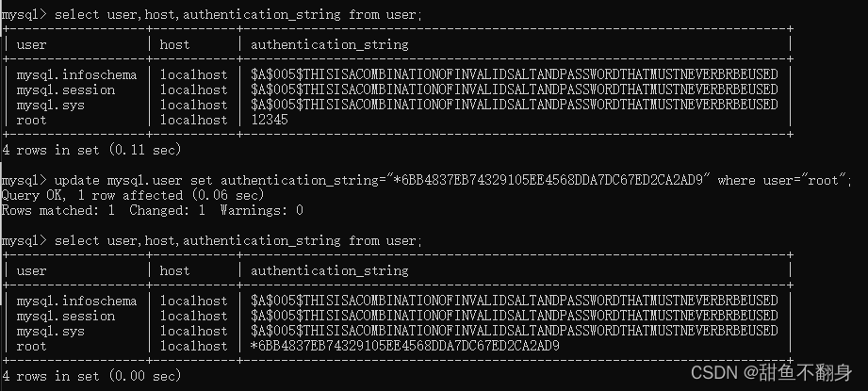This screenshot has height=391, width=868.
Task: Click the '4 rows in set (0.11 sec)' line
Action: 91,150
